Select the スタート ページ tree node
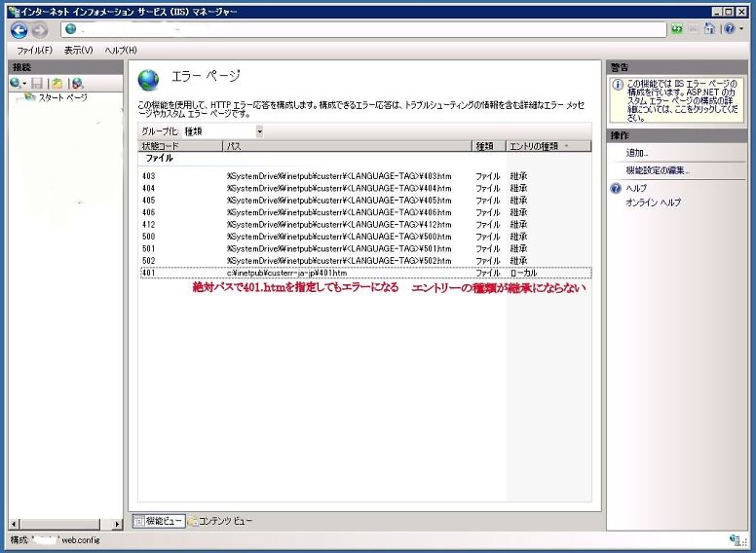This screenshot has width=756, height=553. click(x=62, y=97)
